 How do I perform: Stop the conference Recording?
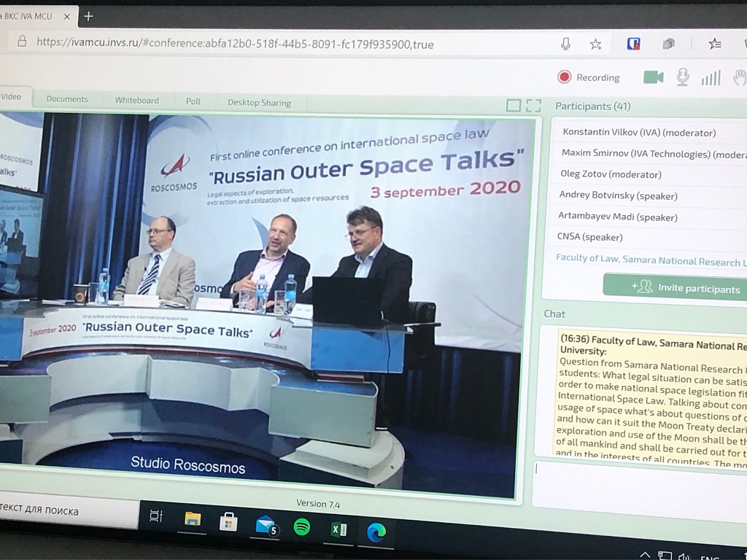(589, 77)
